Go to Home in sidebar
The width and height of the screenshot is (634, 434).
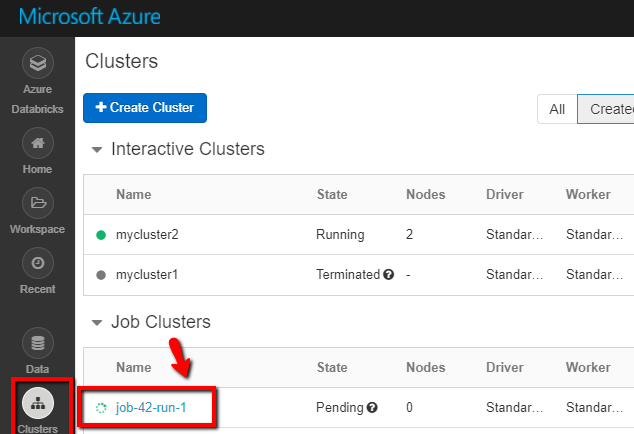tap(37, 143)
